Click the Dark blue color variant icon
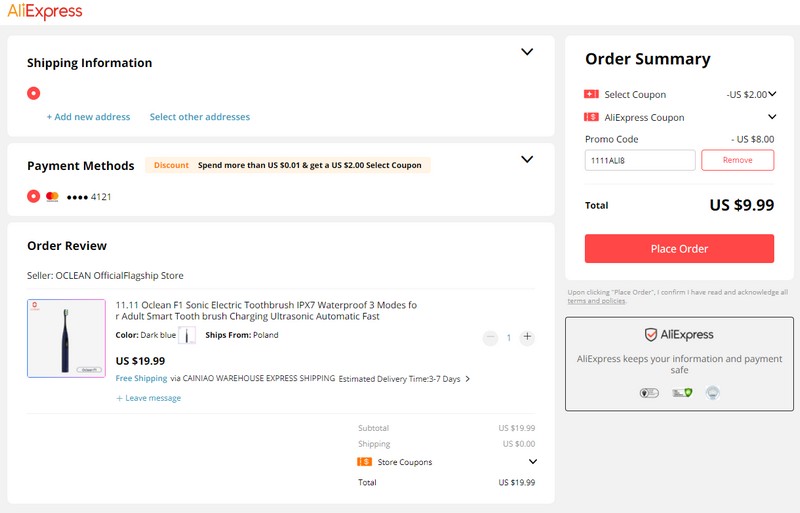The width and height of the screenshot is (800, 513). coord(187,335)
